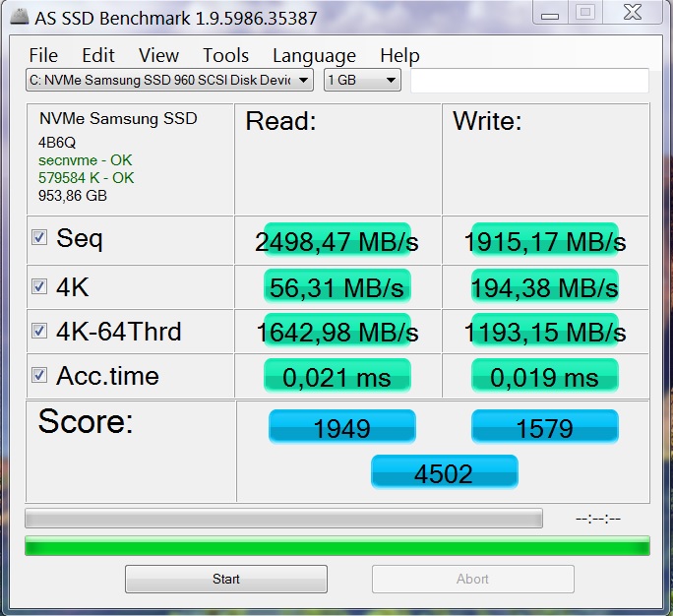Click the Abort button
The width and height of the screenshot is (673, 616).
[x=473, y=579]
